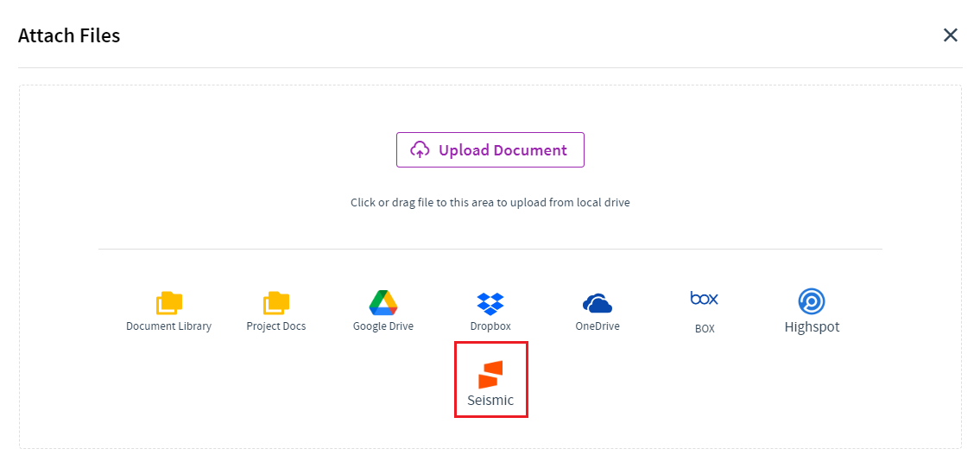Choose the Google Drive icon

(x=383, y=302)
